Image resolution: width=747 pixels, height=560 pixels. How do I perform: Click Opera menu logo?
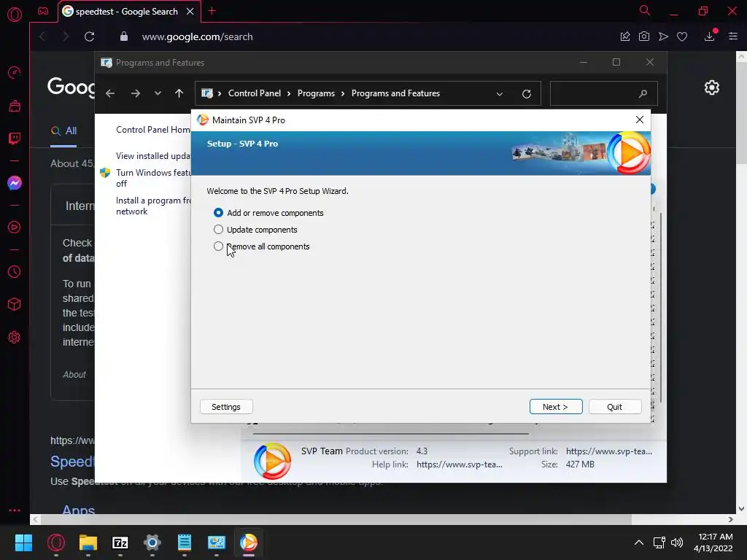point(15,15)
